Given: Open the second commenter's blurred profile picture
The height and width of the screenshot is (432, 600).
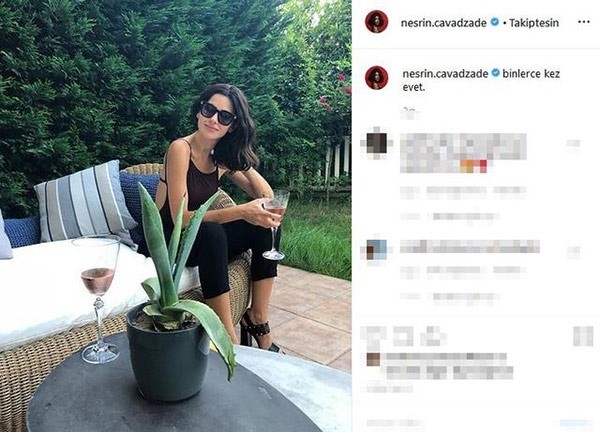Looking at the screenshot, I should pos(377,249).
